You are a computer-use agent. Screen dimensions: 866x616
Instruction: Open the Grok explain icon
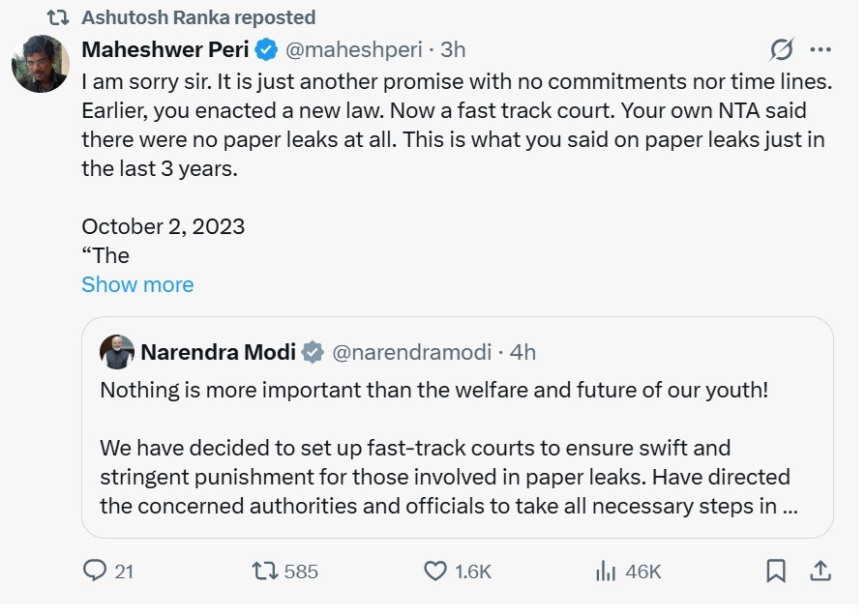782,49
